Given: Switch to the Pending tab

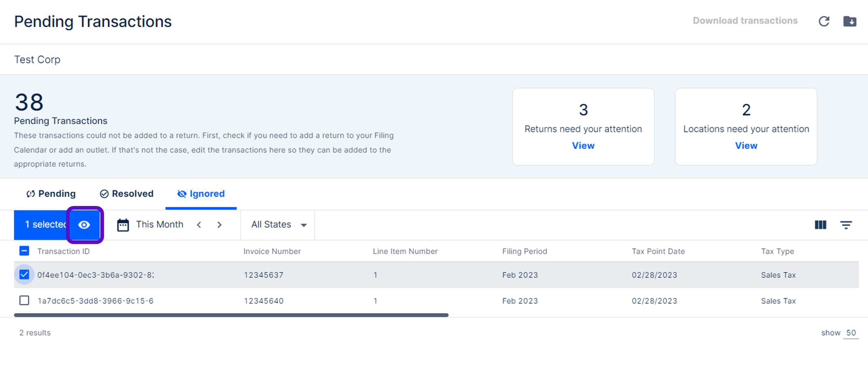Looking at the screenshot, I should [51, 194].
